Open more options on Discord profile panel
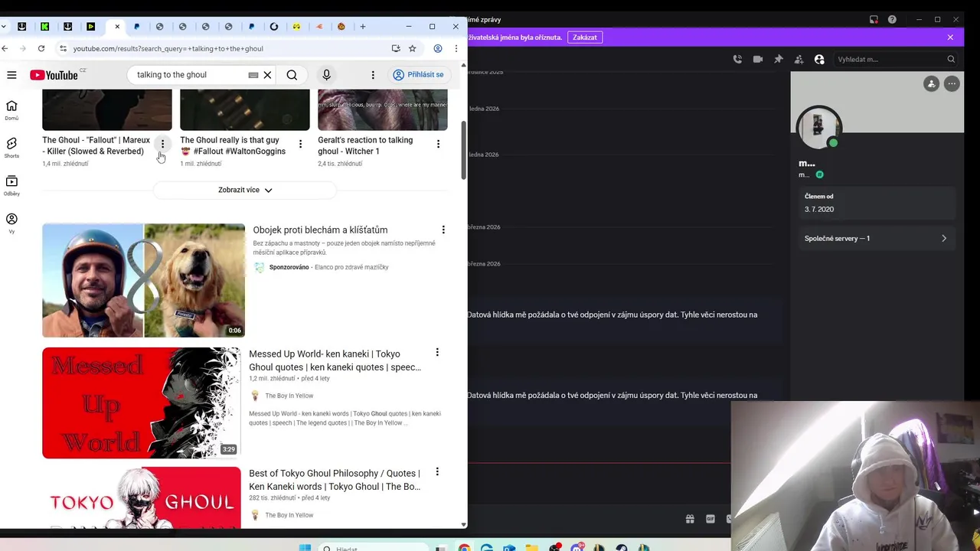The image size is (980, 551). 952,84
